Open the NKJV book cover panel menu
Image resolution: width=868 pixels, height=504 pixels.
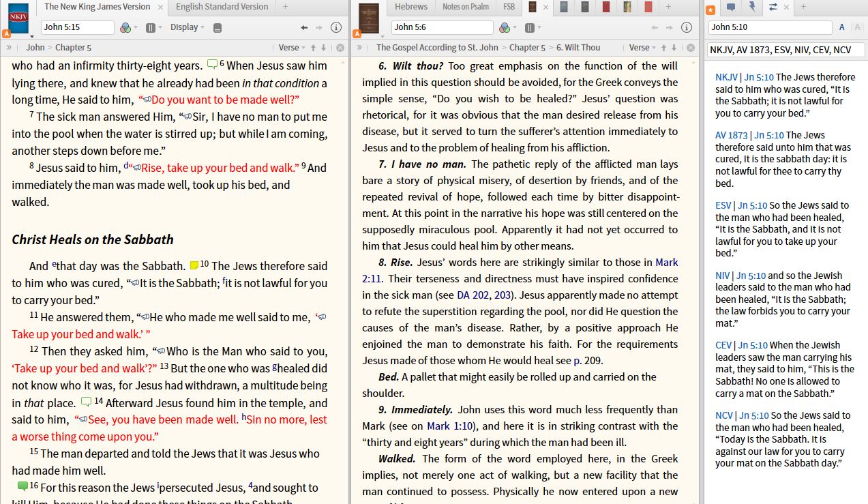pyautogui.click(x=18, y=19)
